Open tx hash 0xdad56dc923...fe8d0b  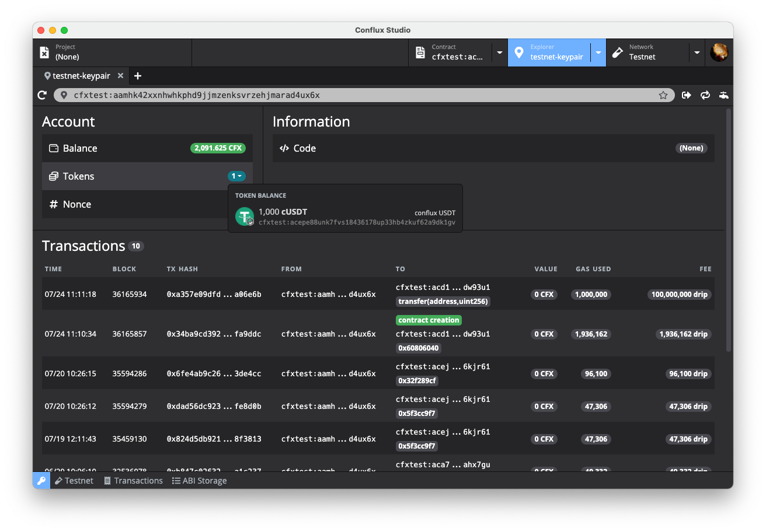point(214,407)
